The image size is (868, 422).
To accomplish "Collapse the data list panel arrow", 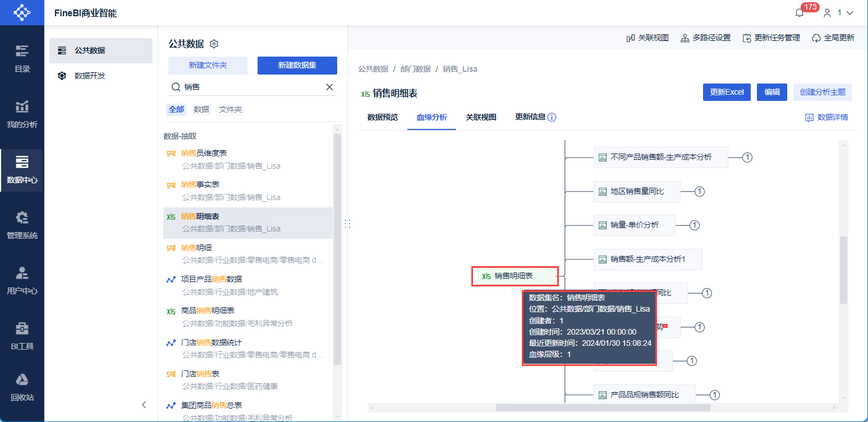I will tap(144, 405).
